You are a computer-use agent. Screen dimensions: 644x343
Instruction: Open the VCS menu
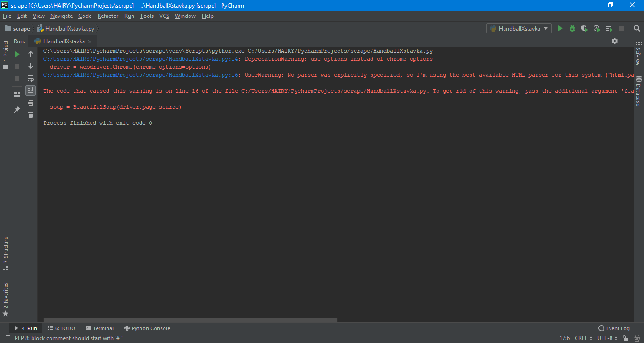[x=164, y=16]
